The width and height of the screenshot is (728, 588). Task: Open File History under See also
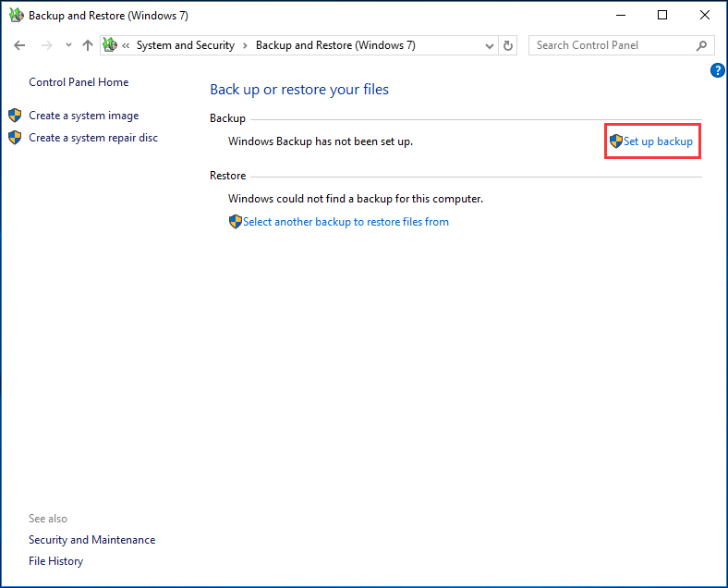pyautogui.click(x=55, y=561)
